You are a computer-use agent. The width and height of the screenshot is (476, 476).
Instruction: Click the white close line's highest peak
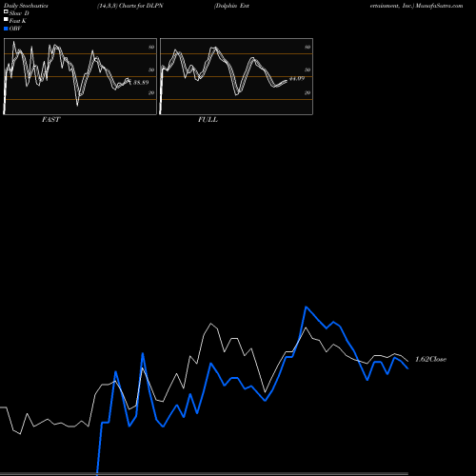[x=211, y=324]
